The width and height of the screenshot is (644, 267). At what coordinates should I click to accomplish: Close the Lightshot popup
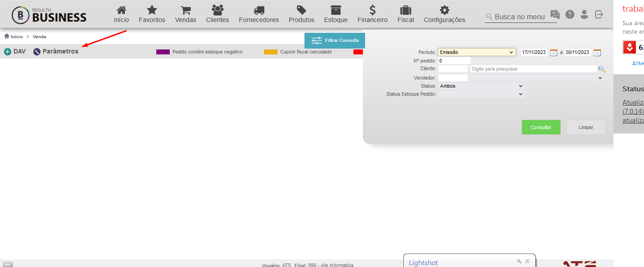(528, 261)
